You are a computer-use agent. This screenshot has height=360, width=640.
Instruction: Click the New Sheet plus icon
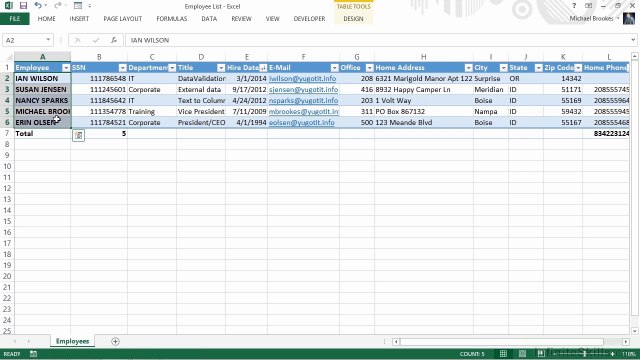[x=115, y=341]
